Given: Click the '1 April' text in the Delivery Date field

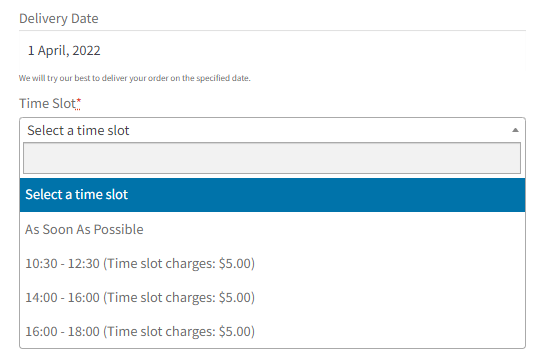Looking at the screenshot, I should click(47, 51).
